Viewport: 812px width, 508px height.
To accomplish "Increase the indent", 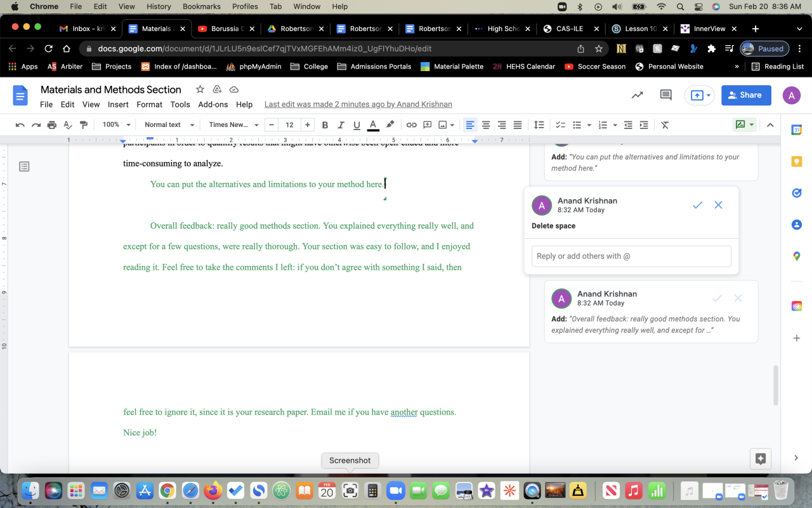I will click(644, 125).
